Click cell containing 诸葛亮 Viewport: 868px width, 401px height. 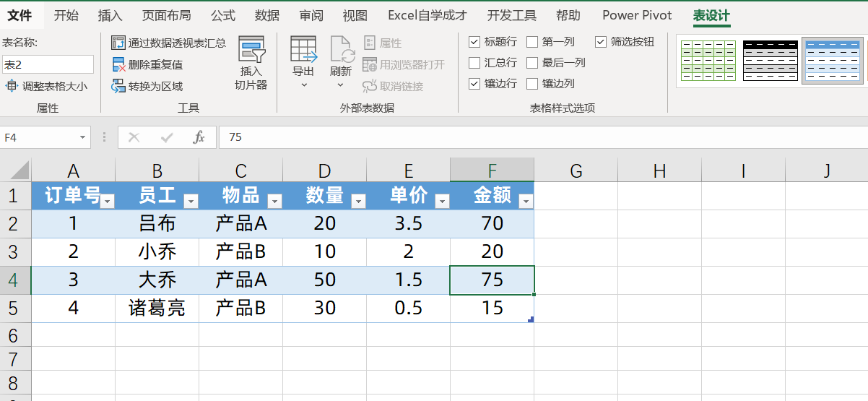(157, 309)
